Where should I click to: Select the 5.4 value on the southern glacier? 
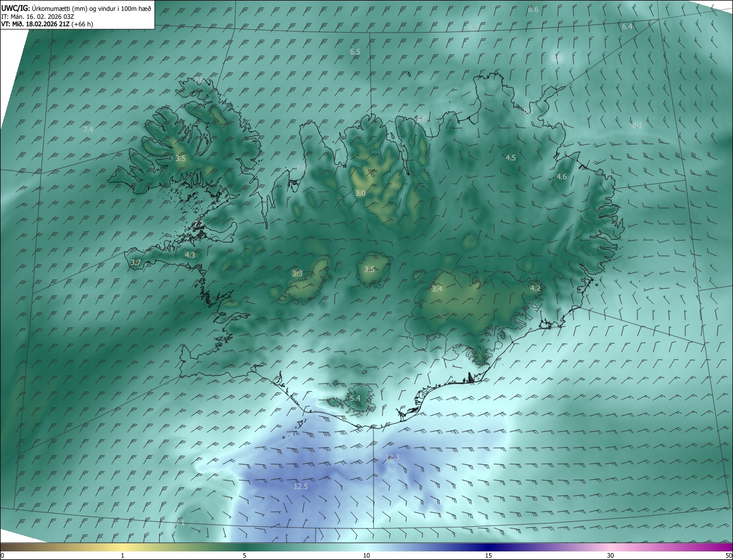pyautogui.click(x=354, y=398)
